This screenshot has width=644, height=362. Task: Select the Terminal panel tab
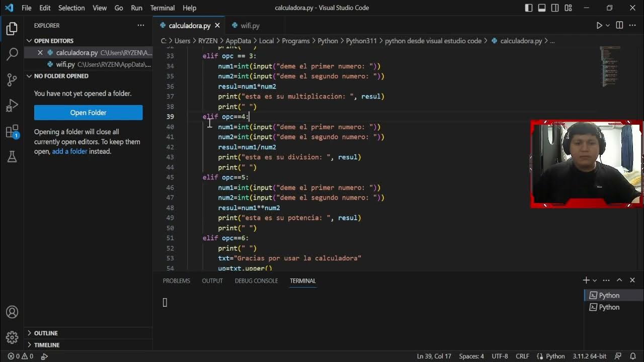(302, 281)
